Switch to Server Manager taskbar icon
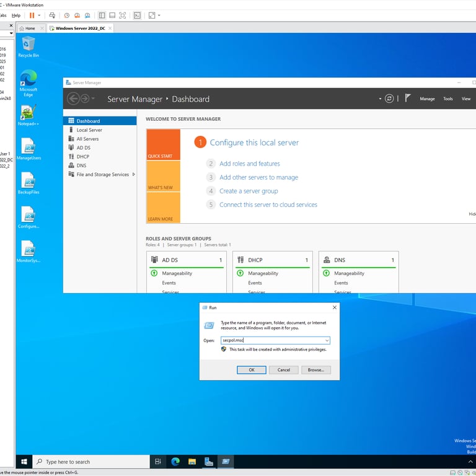 click(x=209, y=461)
